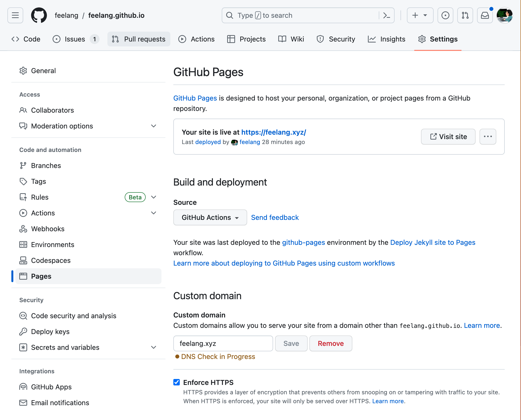521x420 pixels.
Task: Open the GitHub Actions source dropdown
Action: [210, 217]
